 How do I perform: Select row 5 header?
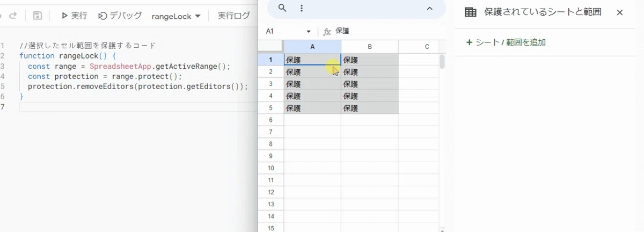[x=271, y=108]
